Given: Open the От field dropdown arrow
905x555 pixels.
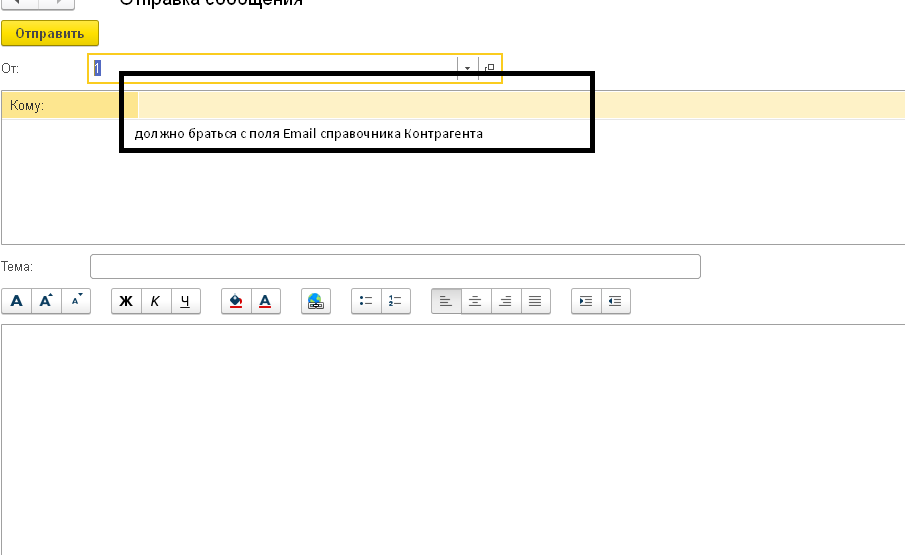Looking at the screenshot, I should point(467,68).
